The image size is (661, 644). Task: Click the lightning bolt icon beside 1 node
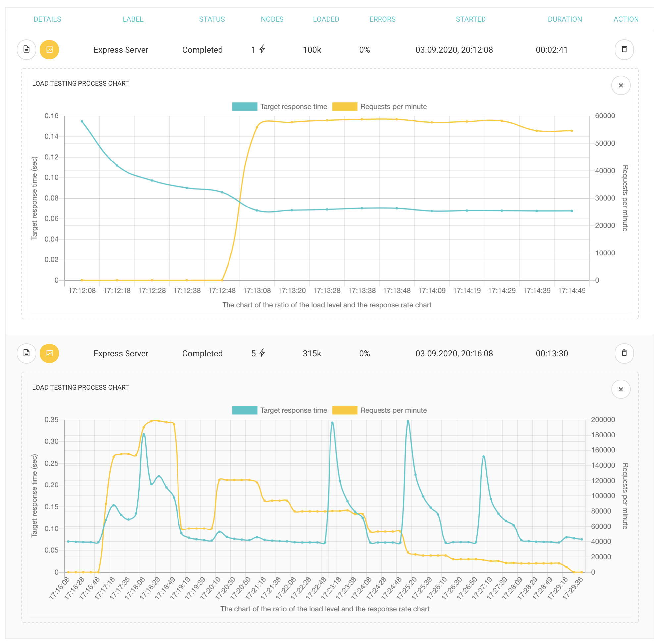click(x=262, y=49)
